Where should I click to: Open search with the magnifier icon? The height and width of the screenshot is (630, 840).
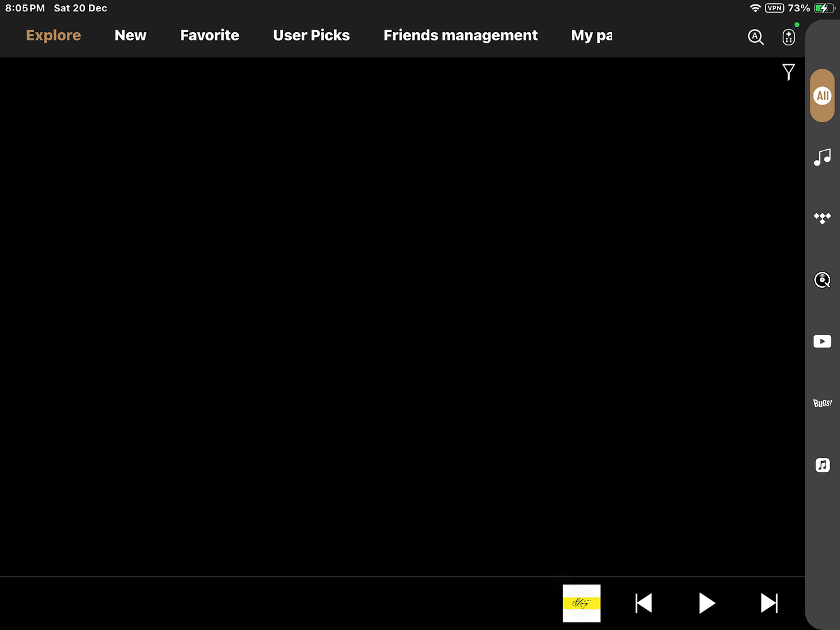tap(756, 37)
